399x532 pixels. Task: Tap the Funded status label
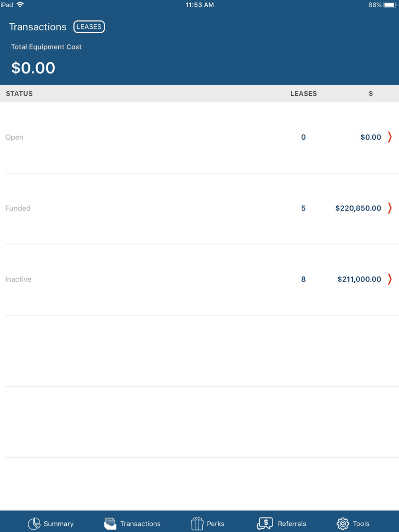click(x=18, y=208)
